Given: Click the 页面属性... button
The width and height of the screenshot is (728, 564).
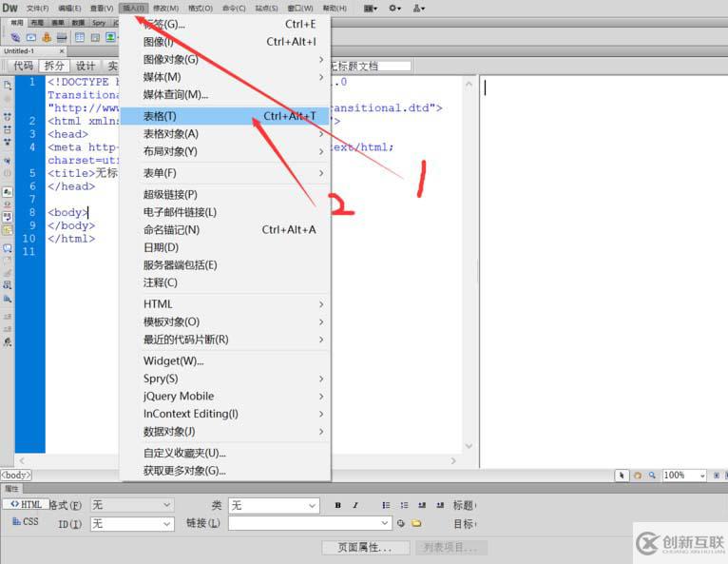Looking at the screenshot, I should pos(365,548).
